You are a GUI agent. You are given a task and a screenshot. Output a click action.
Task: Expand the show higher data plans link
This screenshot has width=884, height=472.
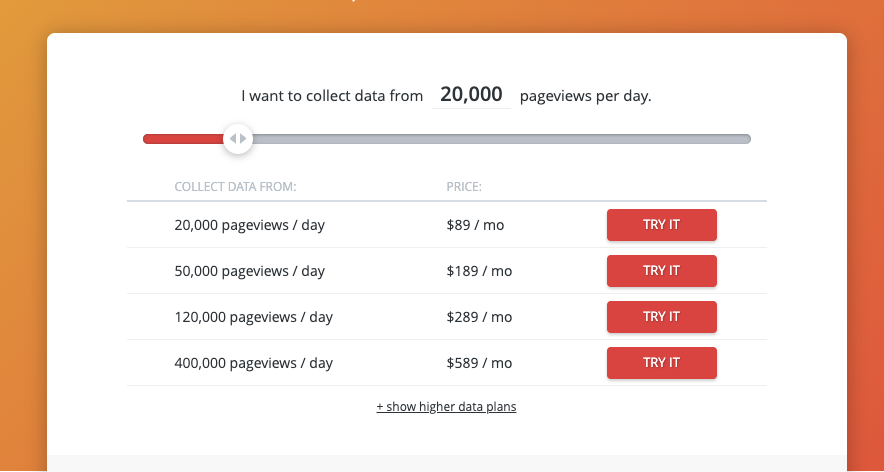click(x=447, y=407)
